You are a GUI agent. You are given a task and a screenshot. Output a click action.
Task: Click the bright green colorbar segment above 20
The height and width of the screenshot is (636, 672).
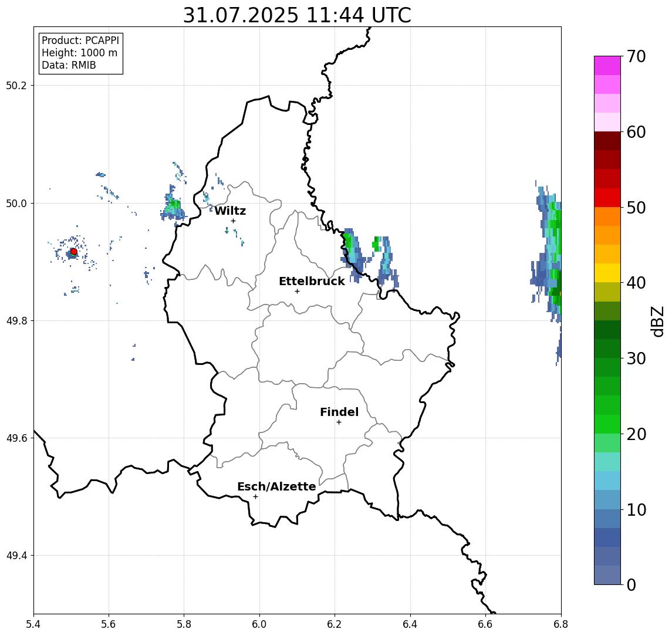tap(607, 424)
